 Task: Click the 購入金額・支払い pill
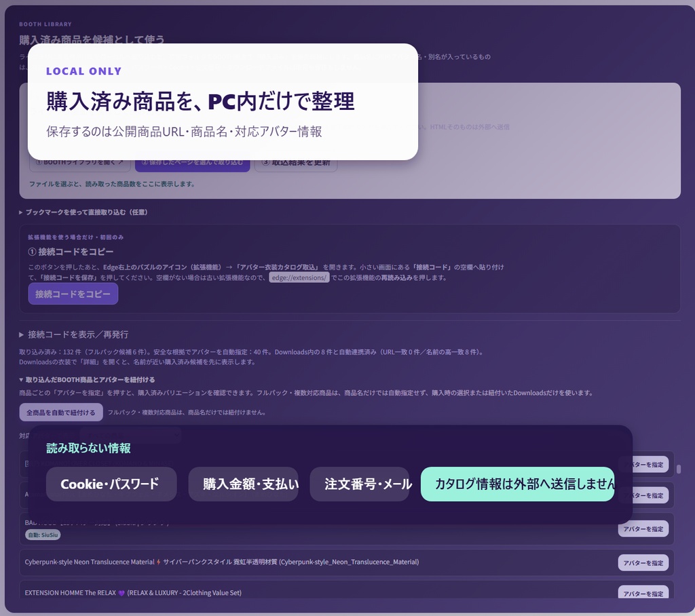[244, 484]
